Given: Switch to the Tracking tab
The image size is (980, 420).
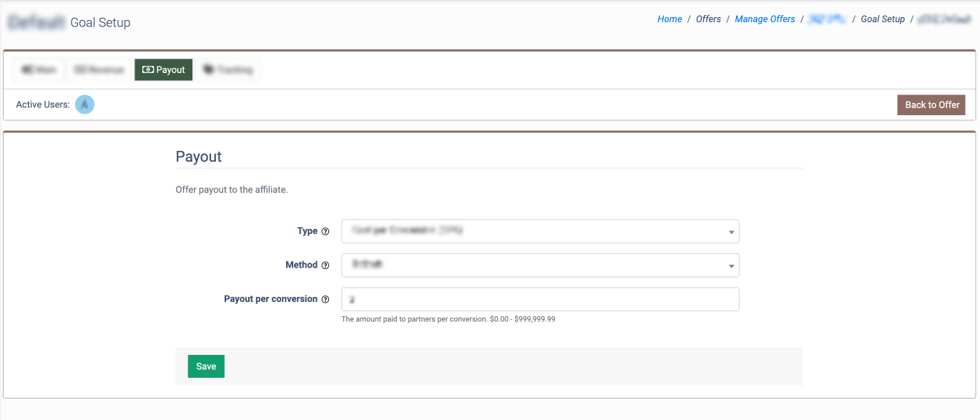Looking at the screenshot, I should [228, 69].
